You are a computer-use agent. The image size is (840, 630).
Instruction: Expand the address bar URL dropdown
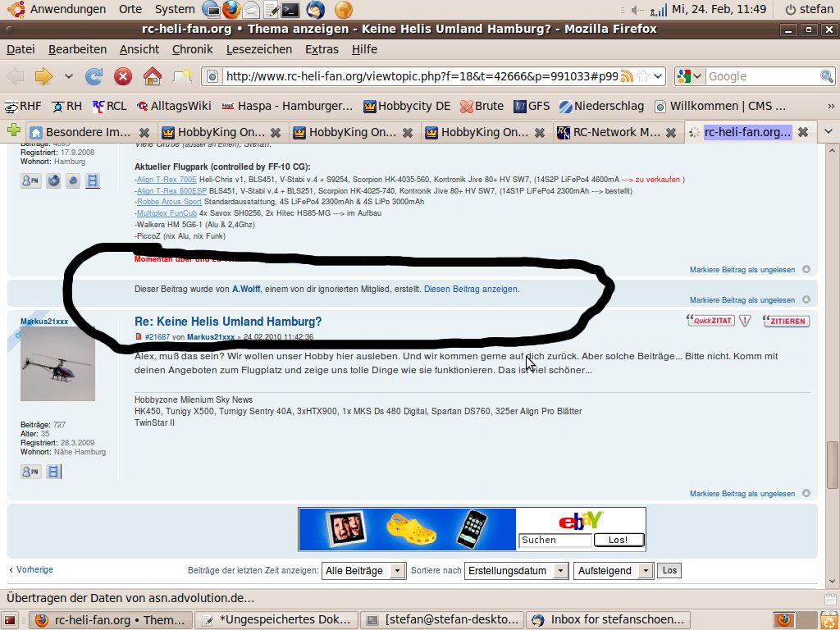click(x=659, y=76)
